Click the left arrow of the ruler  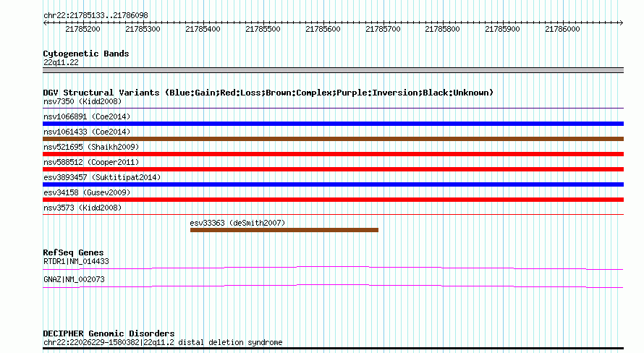[45, 23]
